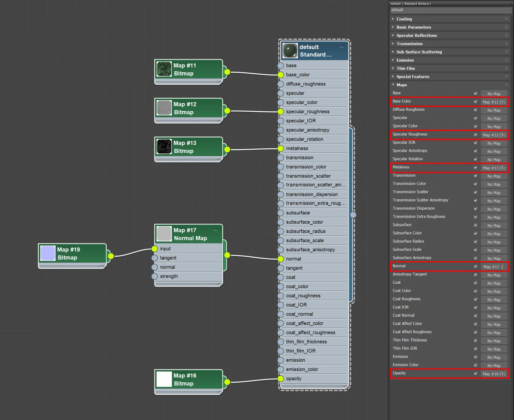514x420 pixels.
Task: Click the Map #17 Normal Map collapse minus
Action: click(x=216, y=230)
